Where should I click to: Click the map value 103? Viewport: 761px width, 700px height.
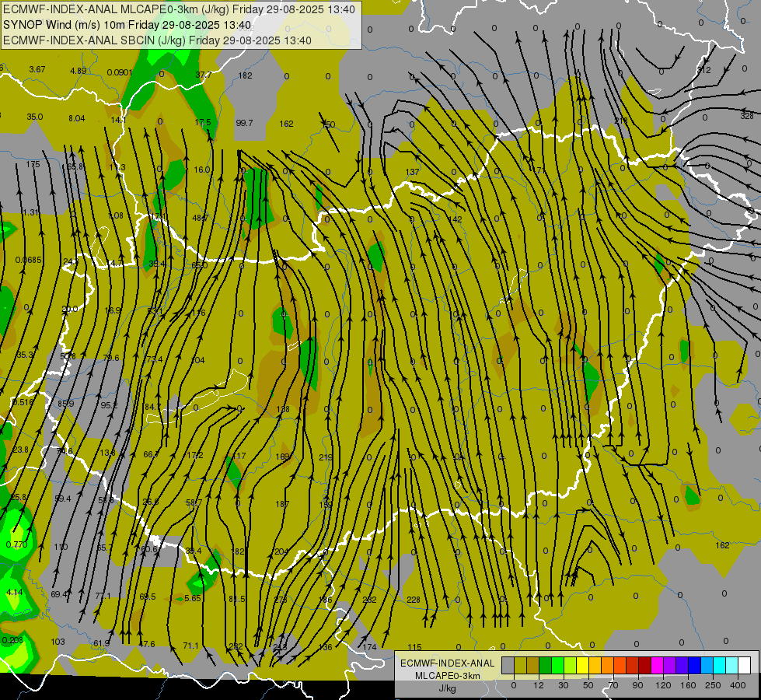click(x=58, y=641)
